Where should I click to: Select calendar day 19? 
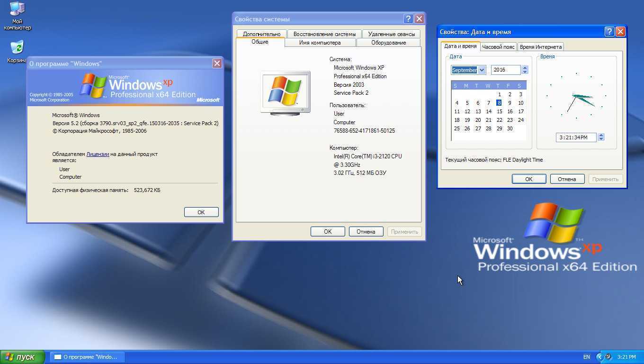coord(467,120)
